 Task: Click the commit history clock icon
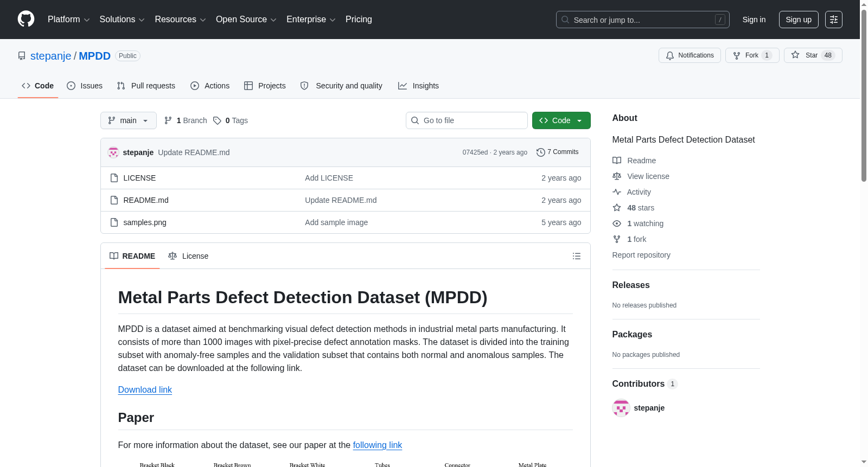pos(541,152)
